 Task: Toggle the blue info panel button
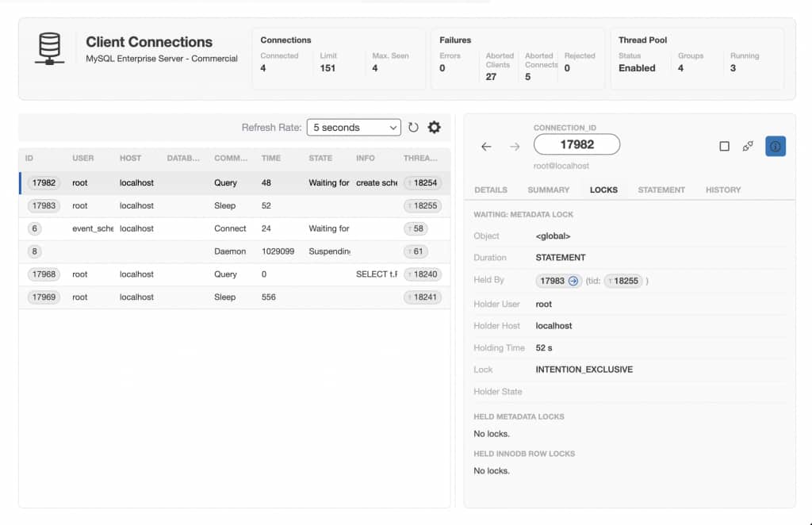776,147
